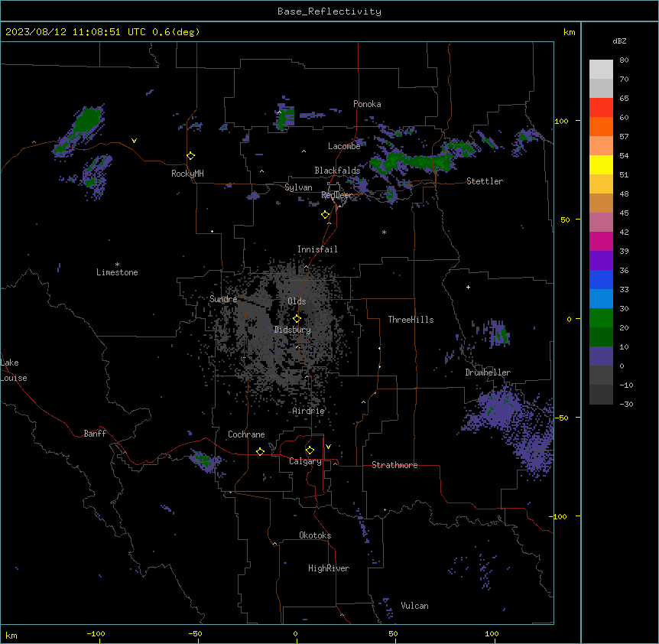The image size is (659, 644).
Task: Click the yellow diamond marker near RockyMH
Action: click(x=190, y=156)
